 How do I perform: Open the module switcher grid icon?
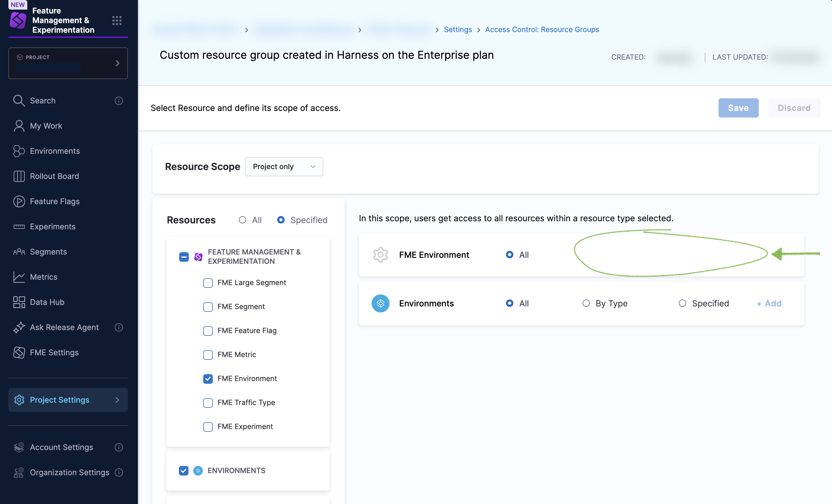pyautogui.click(x=117, y=21)
